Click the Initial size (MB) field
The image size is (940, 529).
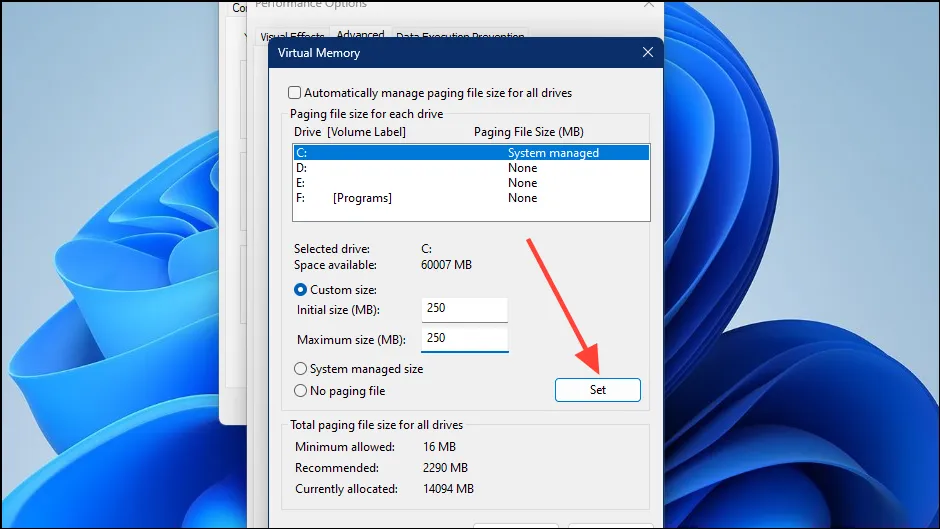click(x=464, y=309)
